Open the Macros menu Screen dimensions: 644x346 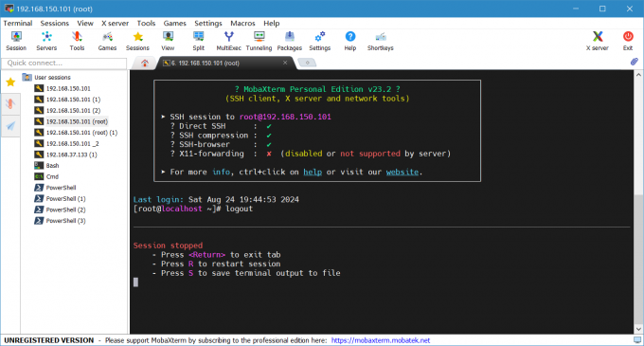(242, 23)
